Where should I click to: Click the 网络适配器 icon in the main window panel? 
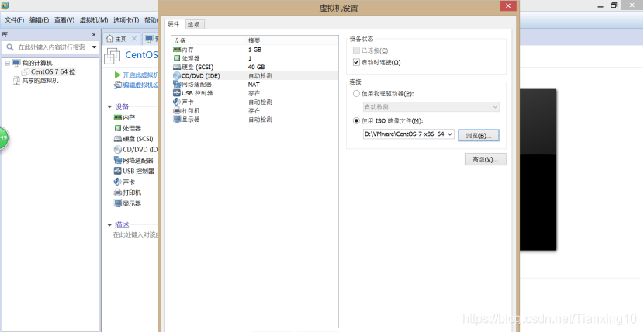point(117,161)
